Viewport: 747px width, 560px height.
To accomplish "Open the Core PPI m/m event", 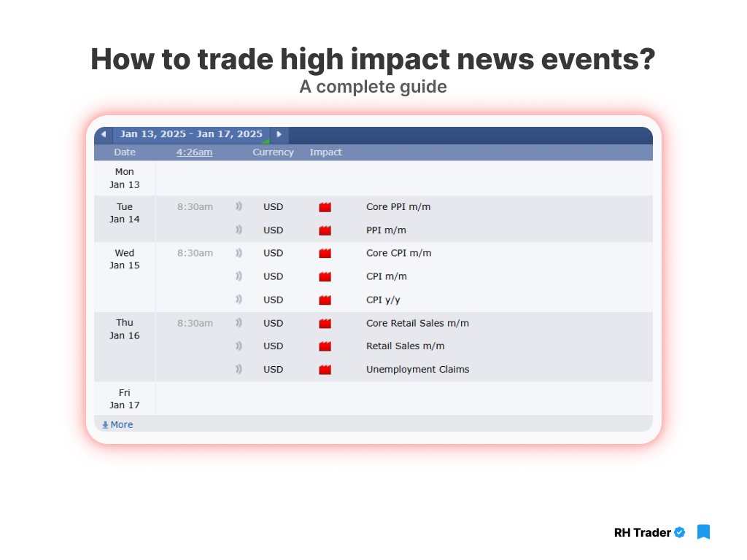I will (x=398, y=206).
